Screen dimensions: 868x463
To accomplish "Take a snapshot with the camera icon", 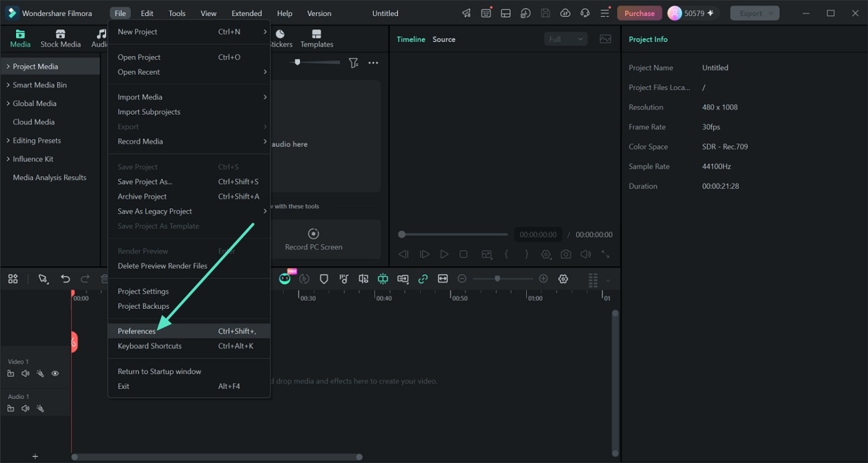I will [x=566, y=254].
